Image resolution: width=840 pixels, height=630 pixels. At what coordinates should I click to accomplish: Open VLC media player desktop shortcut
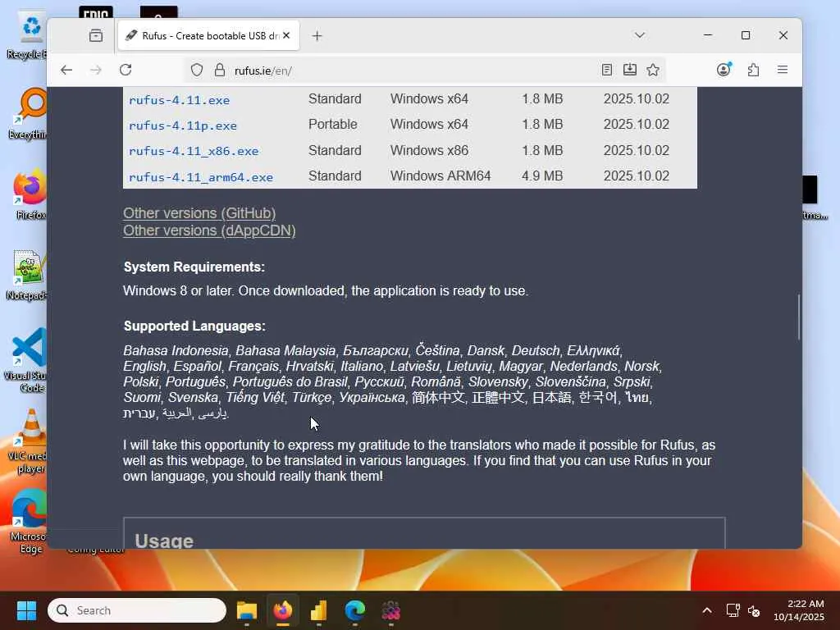click(29, 441)
